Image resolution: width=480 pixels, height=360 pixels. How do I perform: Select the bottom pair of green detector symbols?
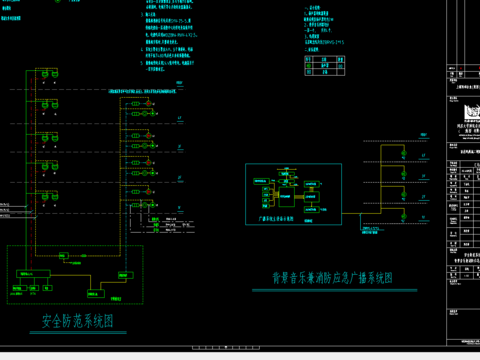point(50,197)
